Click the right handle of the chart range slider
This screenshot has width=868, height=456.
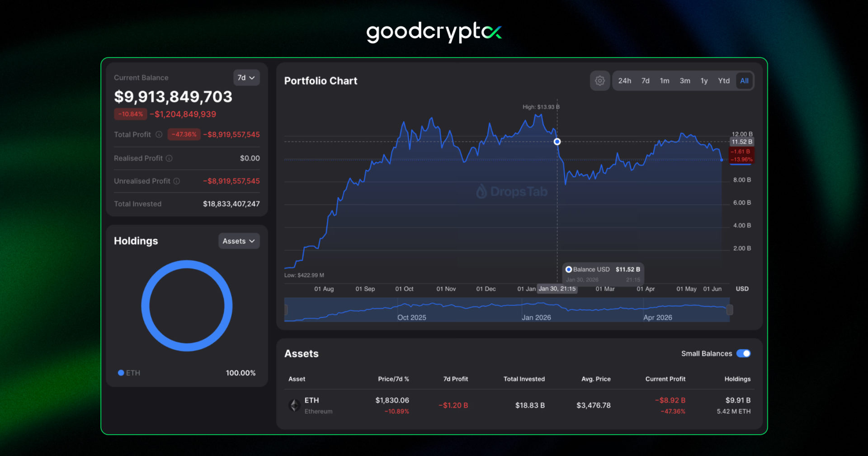point(730,310)
